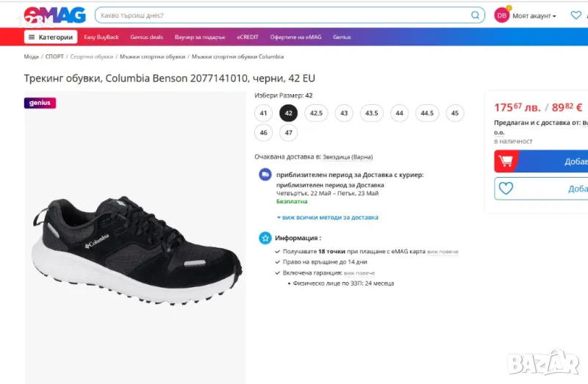Select size 41
The height and width of the screenshot is (384, 588).
(264, 113)
